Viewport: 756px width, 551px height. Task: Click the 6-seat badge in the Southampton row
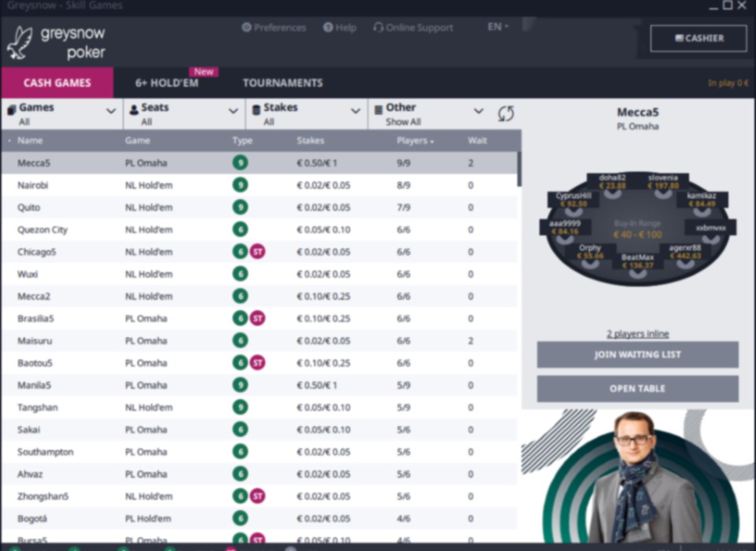coord(240,452)
